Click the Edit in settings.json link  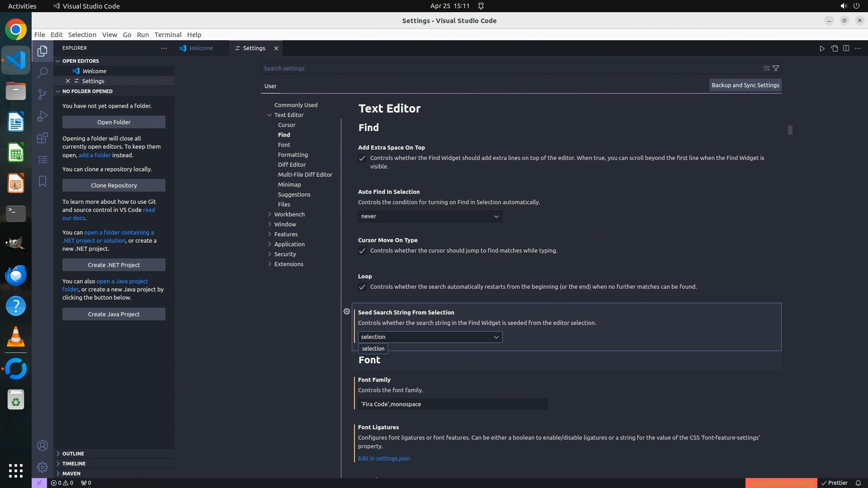384,458
